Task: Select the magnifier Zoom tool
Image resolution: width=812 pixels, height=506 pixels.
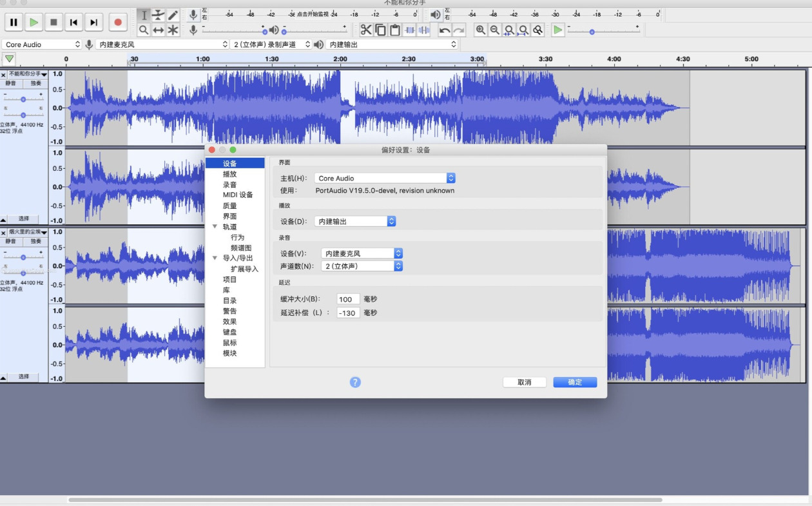Action: pos(144,30)
